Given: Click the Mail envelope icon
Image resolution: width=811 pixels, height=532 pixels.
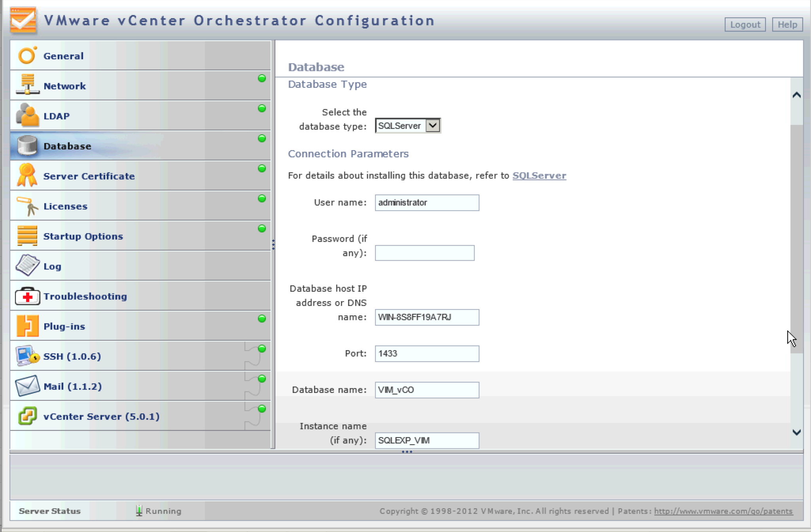Looking at the screenshot, I should point(27,386).
